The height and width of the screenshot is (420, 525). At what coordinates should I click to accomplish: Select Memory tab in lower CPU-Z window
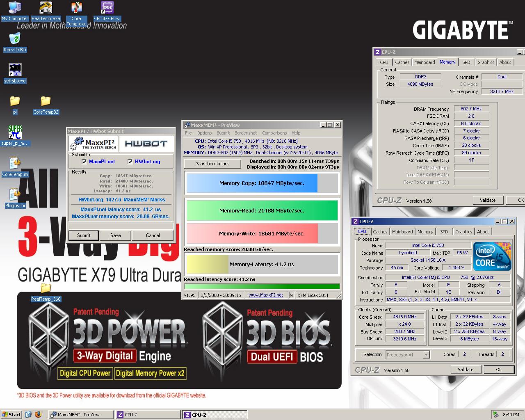pos(425,232)
